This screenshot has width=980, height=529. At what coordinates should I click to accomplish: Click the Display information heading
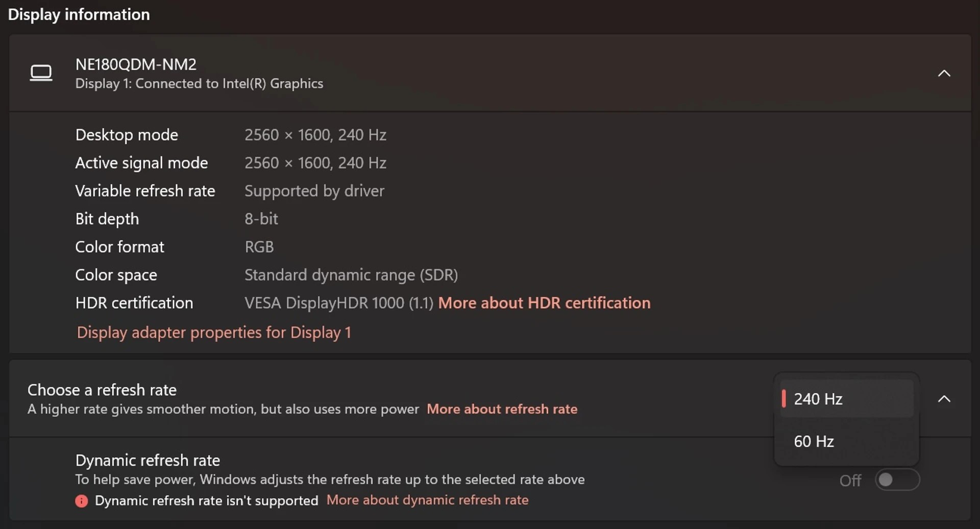point(79,14)
